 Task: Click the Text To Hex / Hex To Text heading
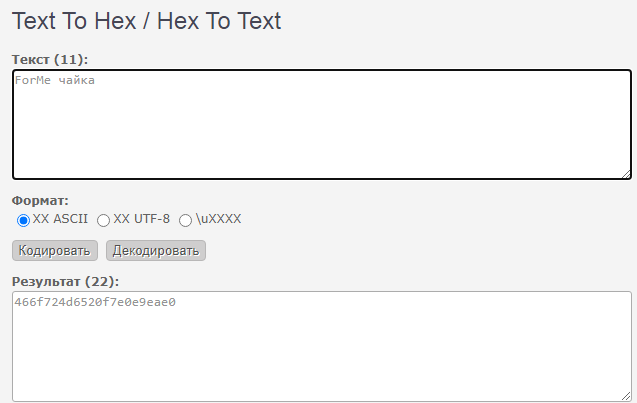(147, 21)
